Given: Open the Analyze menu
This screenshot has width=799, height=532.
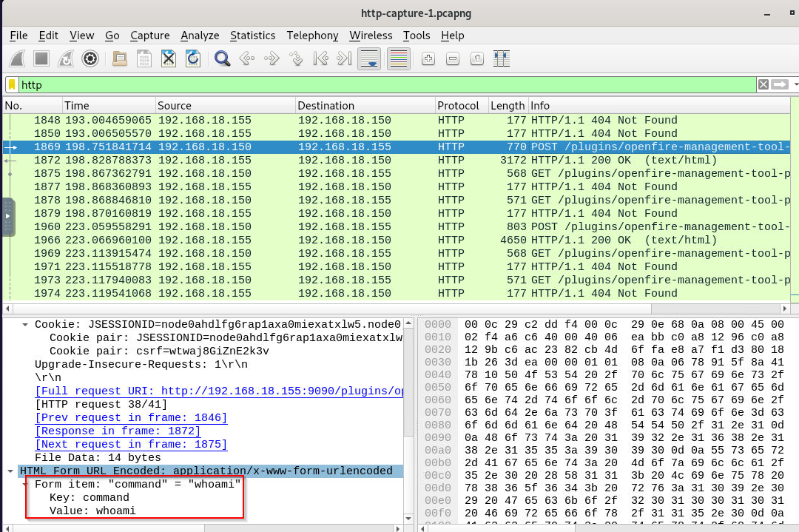Looking at the screenshot, I should click(200, 36).
